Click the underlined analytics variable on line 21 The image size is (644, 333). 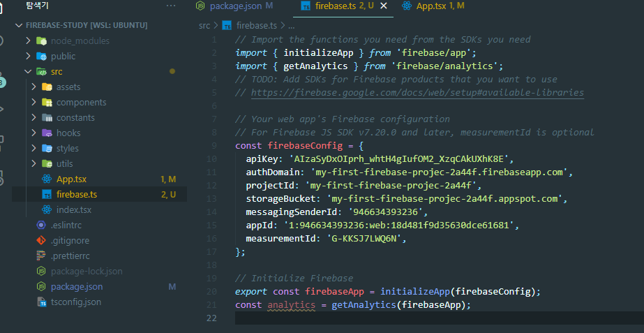(292, 305)
